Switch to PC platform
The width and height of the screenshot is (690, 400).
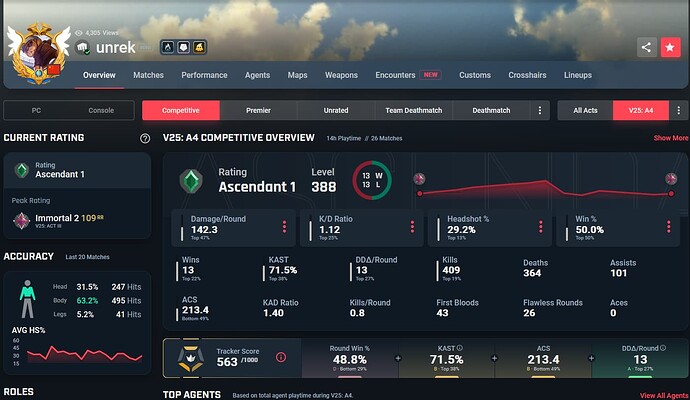pyautogui.click(x=36, y=110)
